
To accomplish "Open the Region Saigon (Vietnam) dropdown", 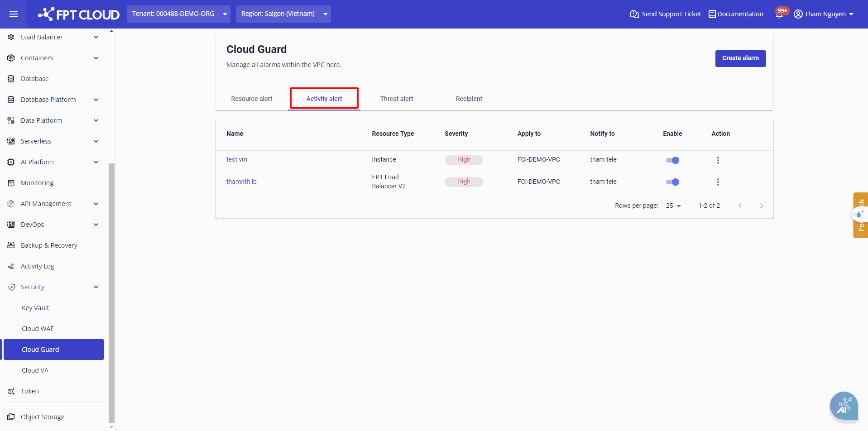I will [283, 14].
